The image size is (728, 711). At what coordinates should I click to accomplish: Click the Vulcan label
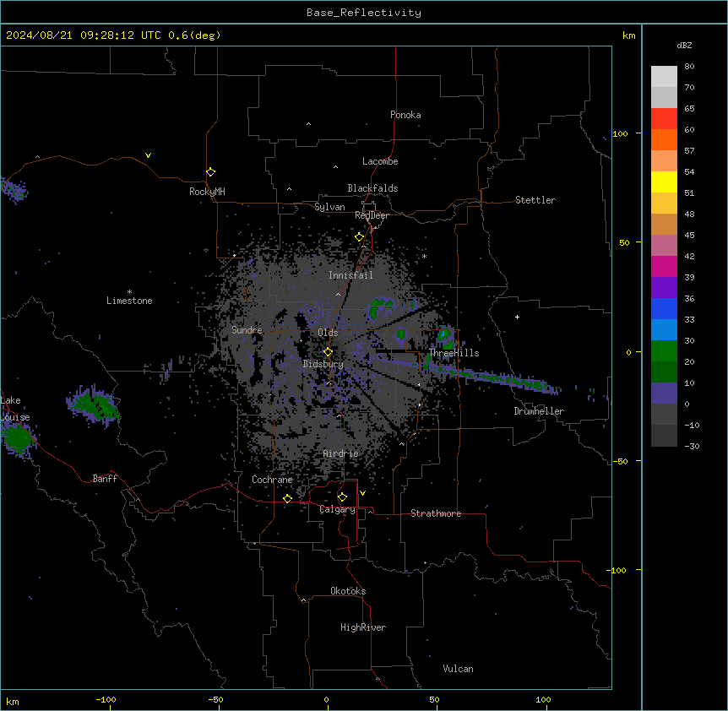(x=459, y=669)
